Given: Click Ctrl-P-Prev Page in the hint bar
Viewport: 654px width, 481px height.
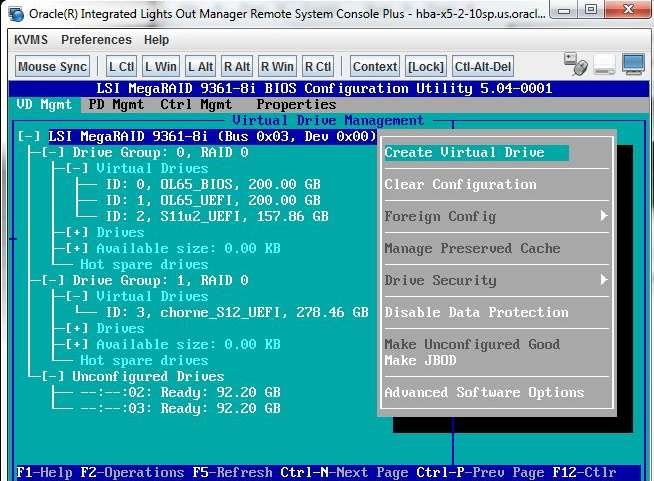Looking at the screenshot, I should [480, 473].
